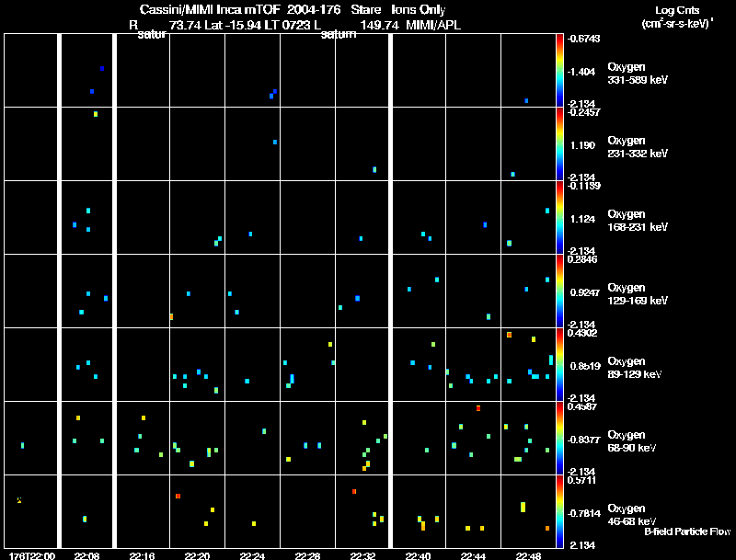Select the Oxygen 68-90 keV label
Image resolution: width=736 pixels, height=560 pixels.
coord(632,441)
